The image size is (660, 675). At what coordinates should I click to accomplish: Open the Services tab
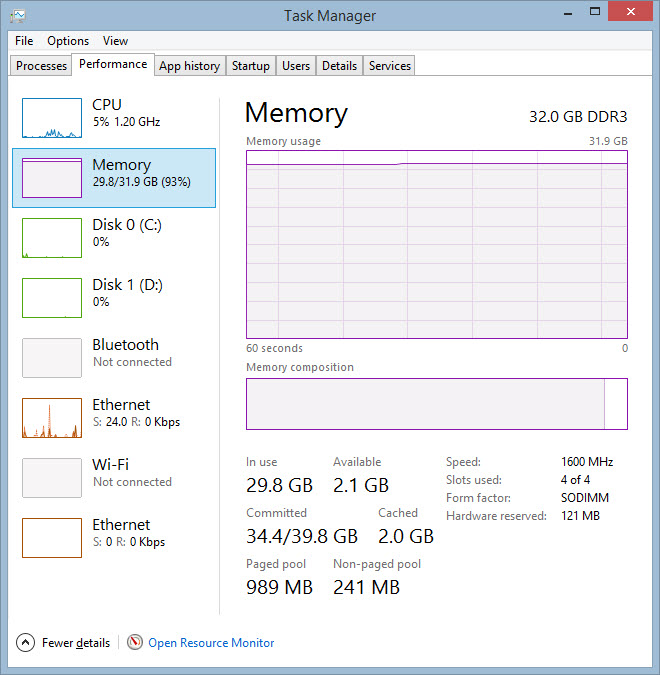coord(389,66)
